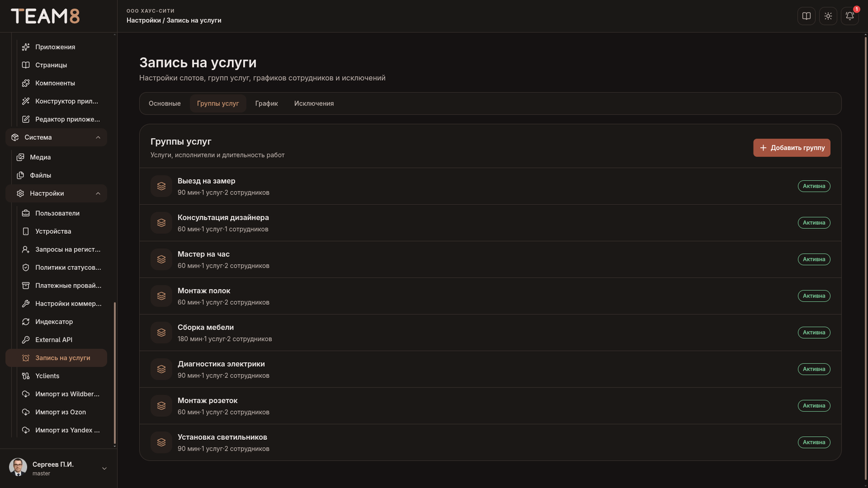Click the Добавить группу button

tap(791, 148)
